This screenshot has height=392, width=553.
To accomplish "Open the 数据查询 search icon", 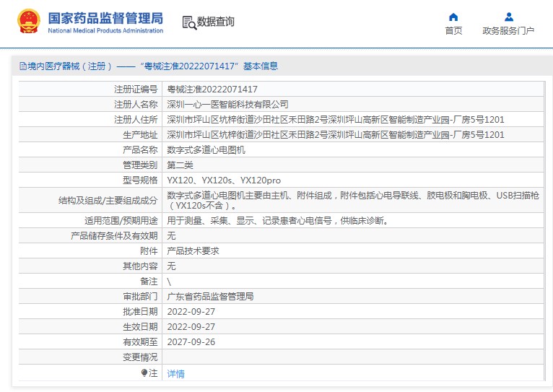I will tap(189, 22).
